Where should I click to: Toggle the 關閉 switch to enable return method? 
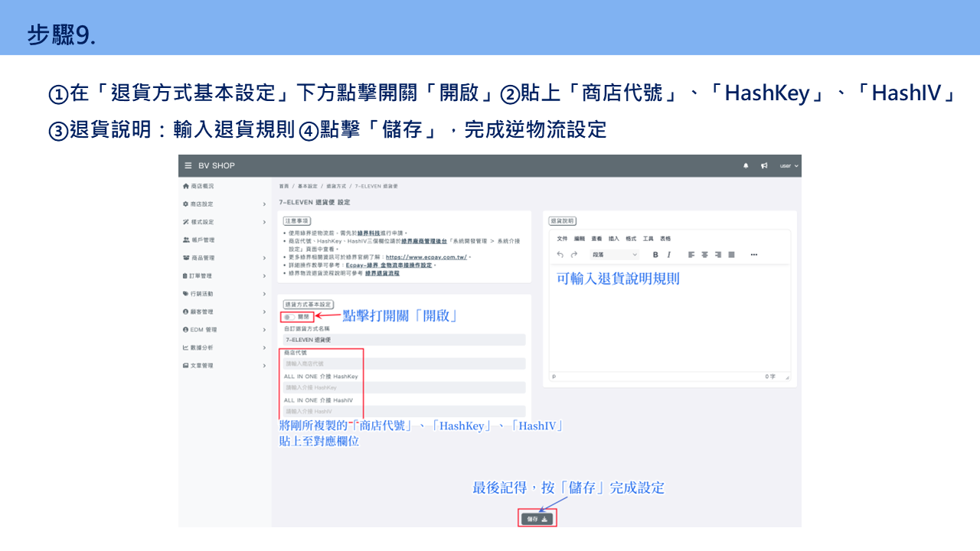[x=289, y=316]
